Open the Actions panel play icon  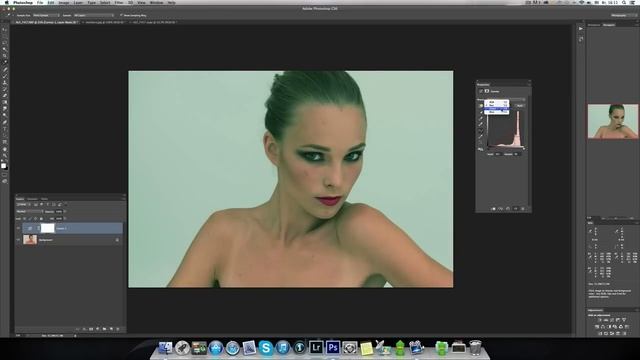(580, 29)
